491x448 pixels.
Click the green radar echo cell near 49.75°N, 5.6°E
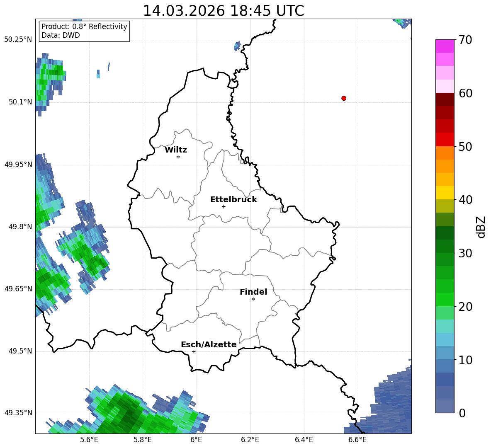point(84,247)
